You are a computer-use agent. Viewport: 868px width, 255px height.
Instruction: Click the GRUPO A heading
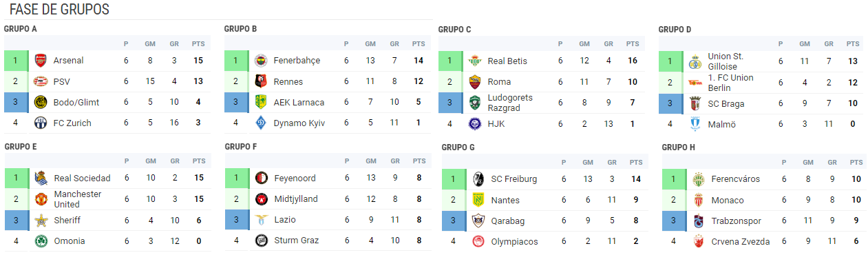pyautogui.click(x=21, y=29)
